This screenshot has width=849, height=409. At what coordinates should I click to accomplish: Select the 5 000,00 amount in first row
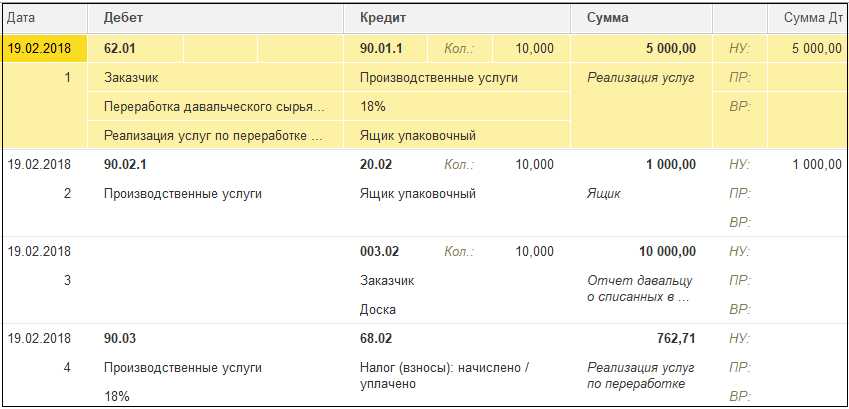[642, 48]
